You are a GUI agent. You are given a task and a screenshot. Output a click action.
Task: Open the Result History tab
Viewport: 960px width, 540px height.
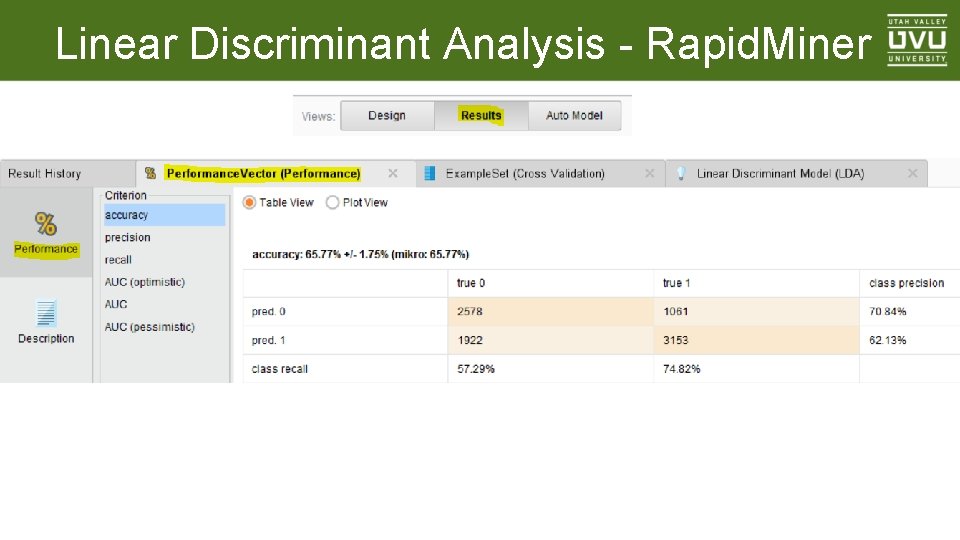67,173
